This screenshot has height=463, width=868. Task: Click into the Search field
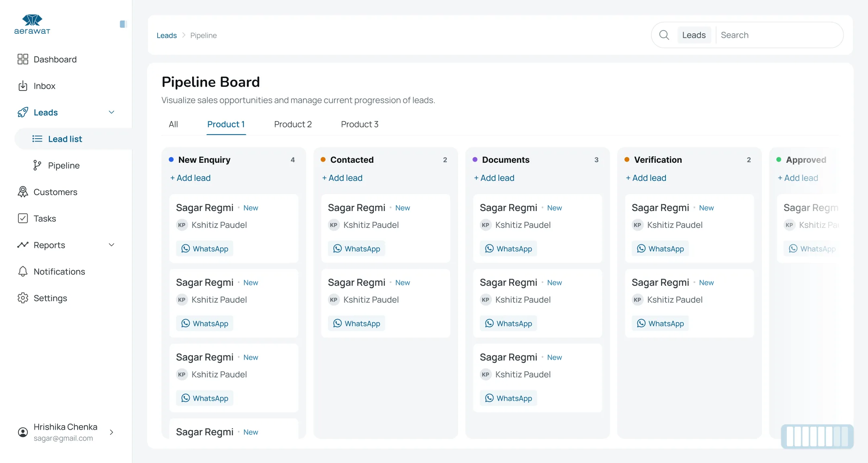click(x=779, y=35)
